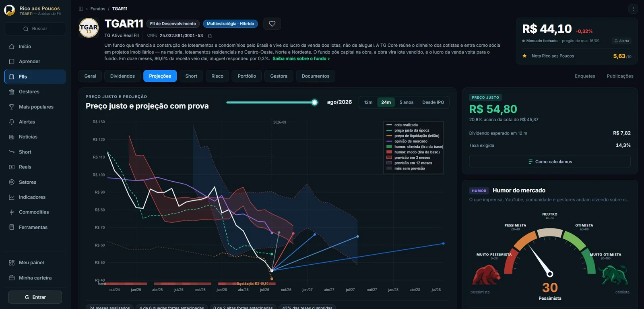Screen dimensions: 644x309
Task: Click the TGAR11 fund logo
Action: coord(89,28)
